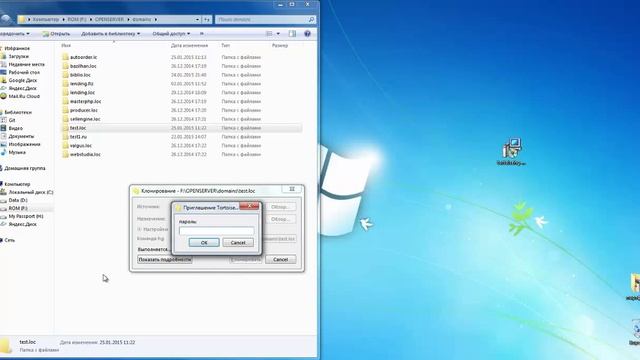640x360 pixels.
Task: Open Explorer help icon
Action: pos(307,34)
